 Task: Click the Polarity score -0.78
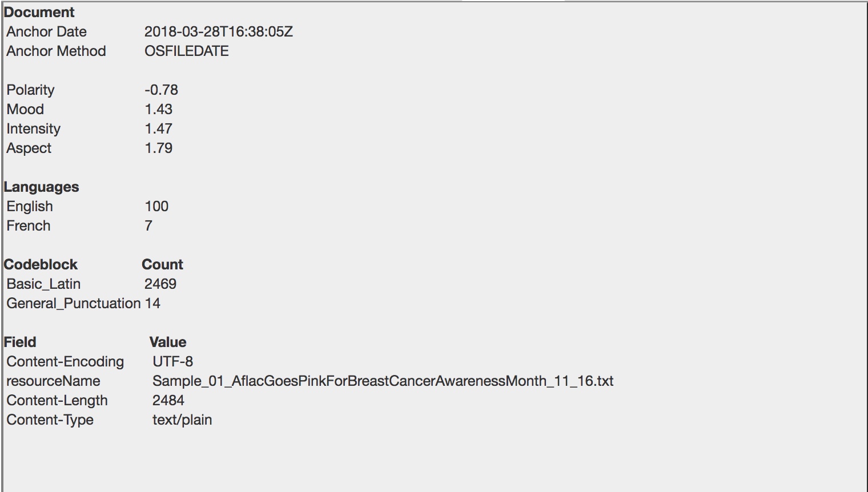tap(161, 90)
